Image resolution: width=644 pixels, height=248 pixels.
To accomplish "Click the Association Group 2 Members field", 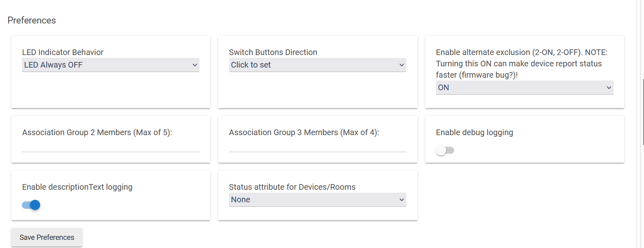I will 111,146.
